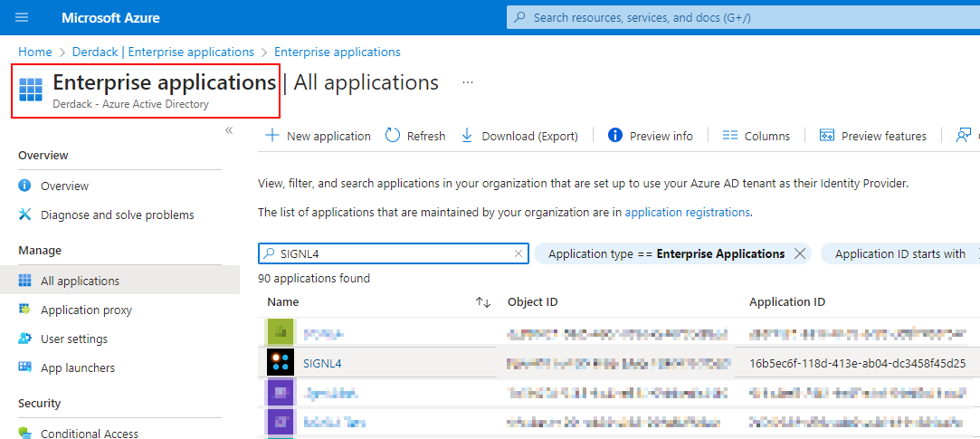Select Application proxy in the sidebar
Viewport: 980px width, 439px height.
point(86,310)
